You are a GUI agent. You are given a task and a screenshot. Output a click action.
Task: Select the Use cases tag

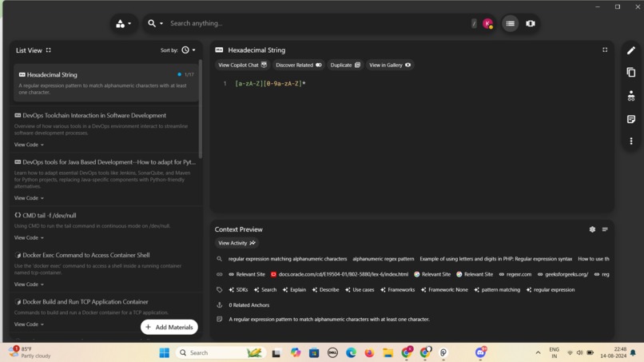click(360, 290)
